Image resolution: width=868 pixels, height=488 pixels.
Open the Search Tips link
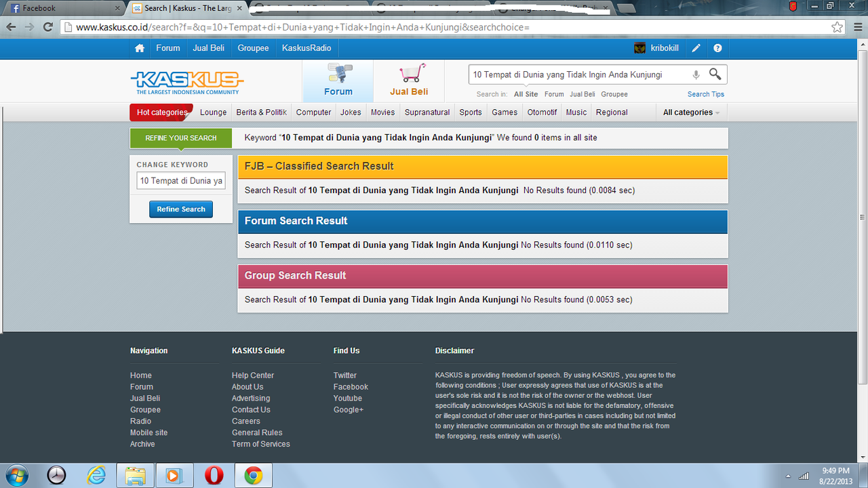coord(706,94)
